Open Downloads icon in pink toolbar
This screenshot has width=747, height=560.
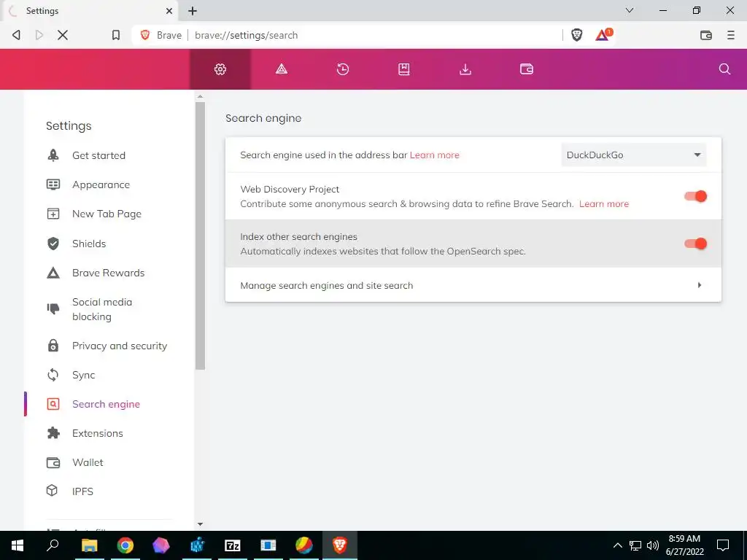(x=465, y=69)
